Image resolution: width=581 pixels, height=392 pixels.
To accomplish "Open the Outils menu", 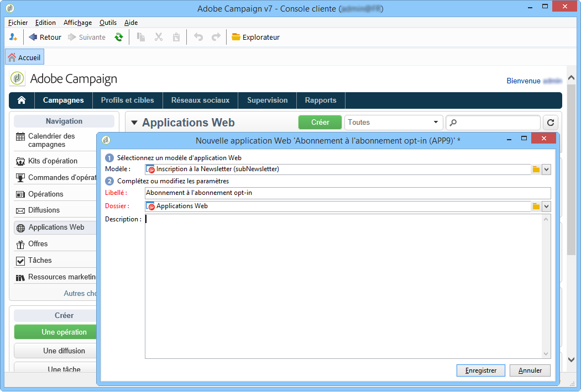I will 108,23.
